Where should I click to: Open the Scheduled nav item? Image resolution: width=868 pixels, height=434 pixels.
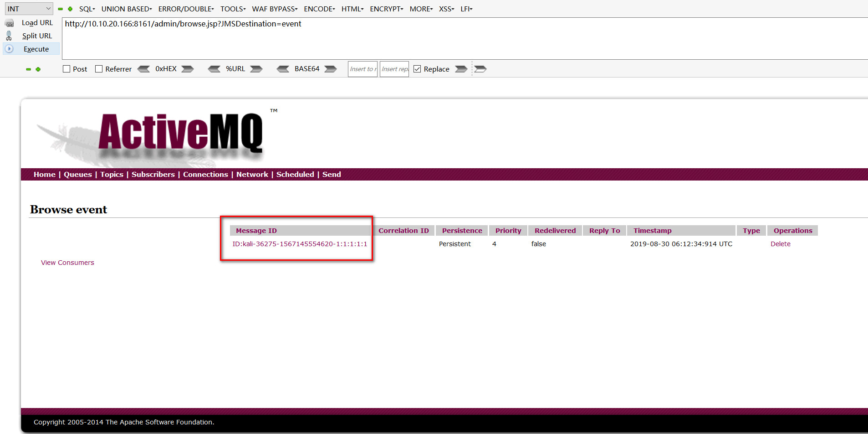[295, 175]
